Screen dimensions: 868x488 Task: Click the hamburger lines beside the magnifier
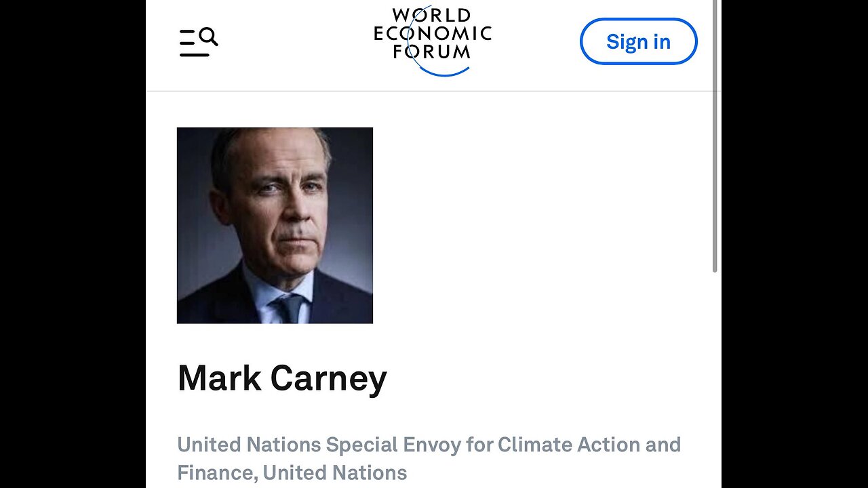click(189, 43)
